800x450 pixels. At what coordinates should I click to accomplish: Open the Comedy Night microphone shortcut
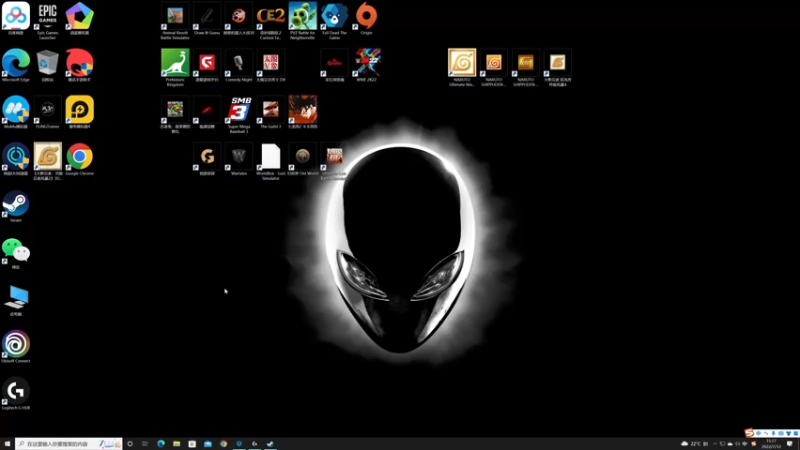pyautogui.click(x=239, y=65)
